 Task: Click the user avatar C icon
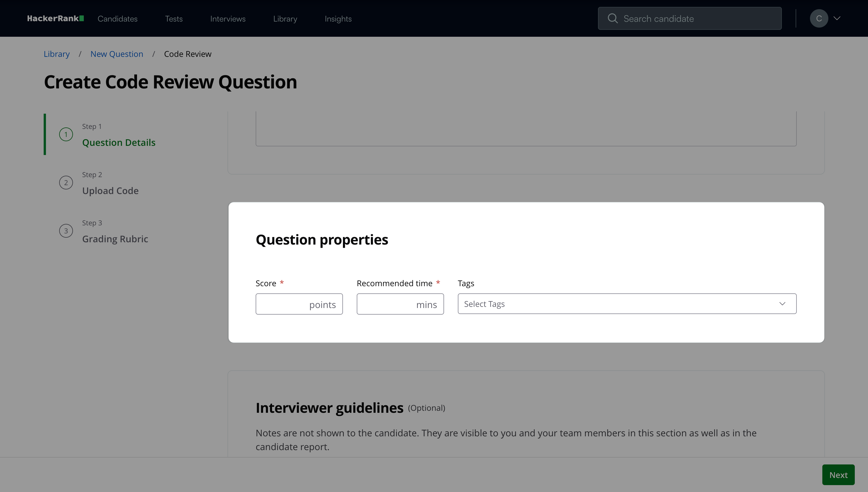tap(819, 19)
